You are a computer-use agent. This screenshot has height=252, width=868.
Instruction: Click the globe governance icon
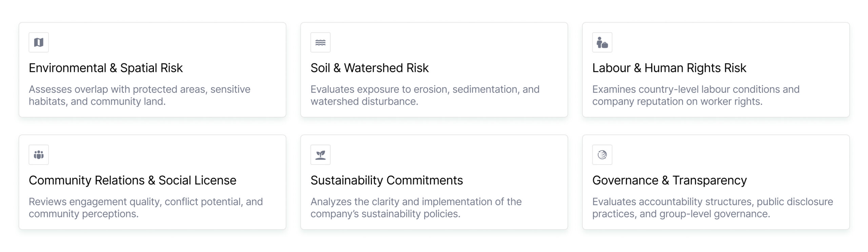[602, 155]
